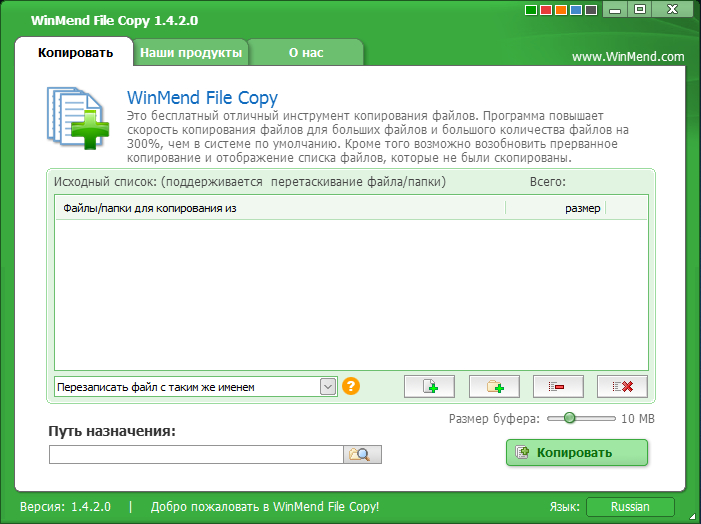Screen dimensions: 701x524
Task: Open the Russian language selector
Action: point(630,507)
